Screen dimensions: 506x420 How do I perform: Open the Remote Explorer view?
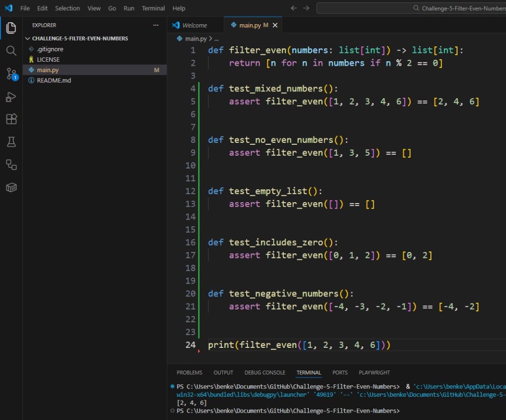11,165
